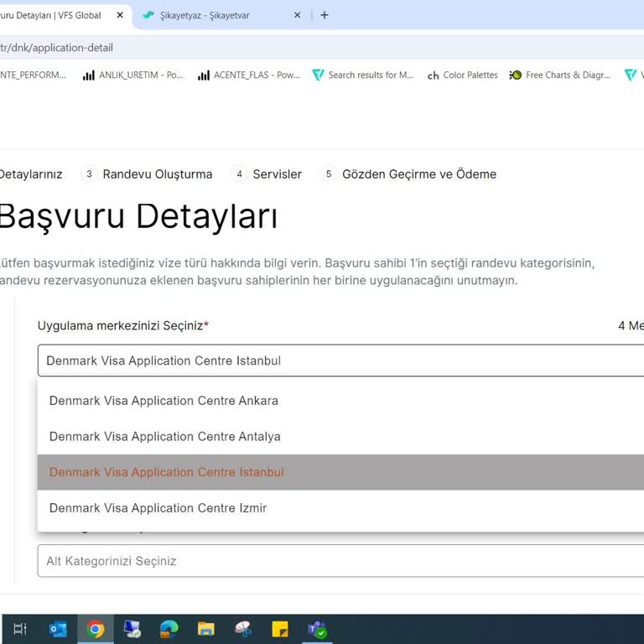Screen dimensions: 644x644
Task: Go to step 5 Gözden Geçirme ve Ödeme
Action: pyautogui.click(x=408, y=174)
